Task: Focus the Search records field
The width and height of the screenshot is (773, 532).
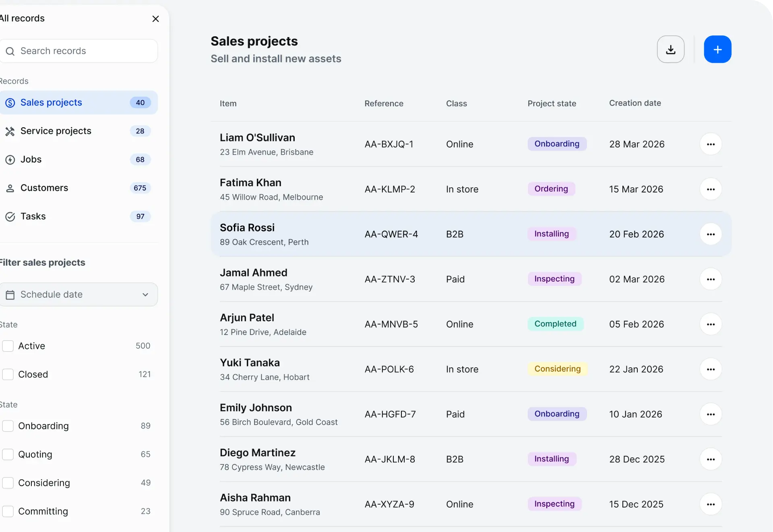Action: pyautogui.click(x=79, y=51)
